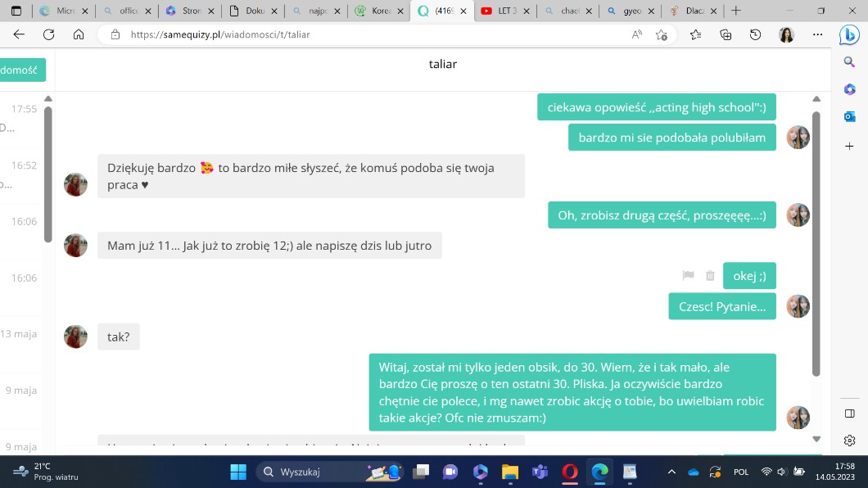This screenshot has width=868, height=488.
Task: Switch to the "Korea" browser tab
Action: pyautogui.click(x=377, y=11)
